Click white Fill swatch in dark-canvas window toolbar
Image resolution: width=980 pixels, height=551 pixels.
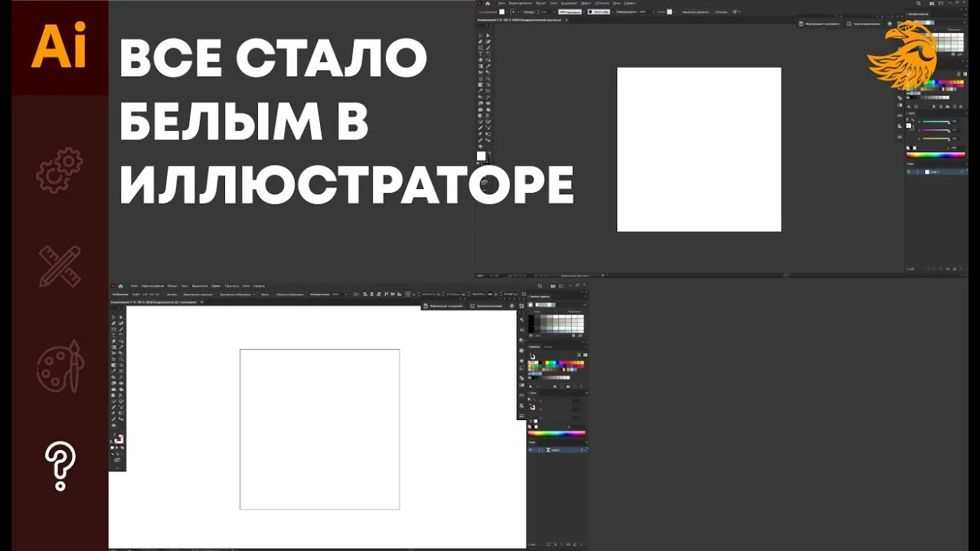coord(481,155)
